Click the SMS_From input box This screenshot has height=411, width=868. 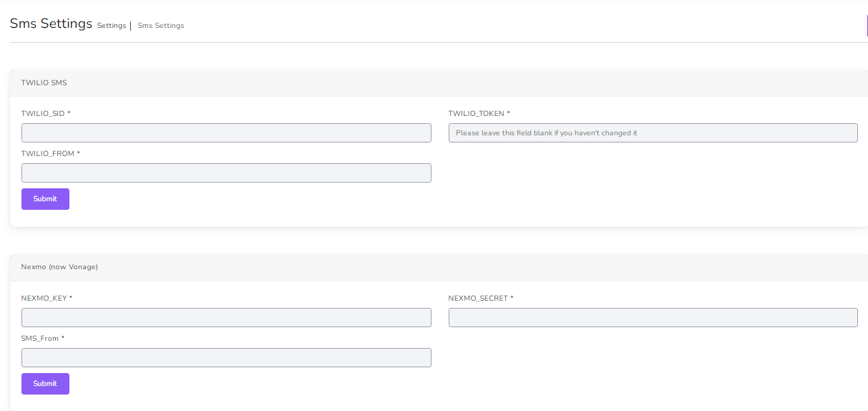pos(226,357)
